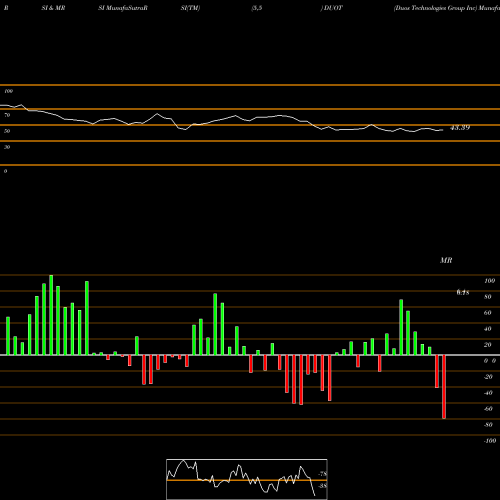Viewport: 500px width, 500px height.
Task: Click the current RSI value "43.39"
Action: click(460, 127)
